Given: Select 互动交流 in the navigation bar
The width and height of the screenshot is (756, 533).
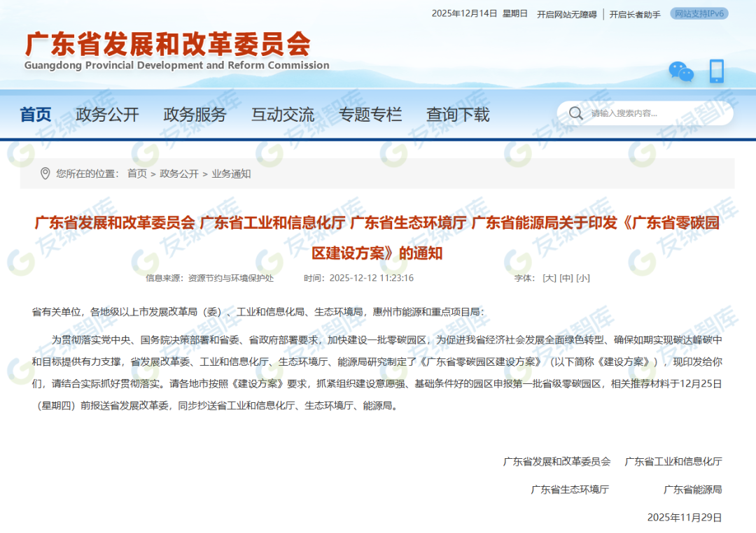Looking at the screenshot, I should [283, 115].
